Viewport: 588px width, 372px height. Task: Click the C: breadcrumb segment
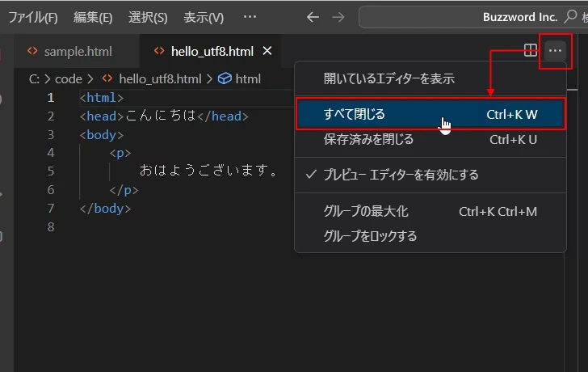pyautogui.click(x=34, y=78)
